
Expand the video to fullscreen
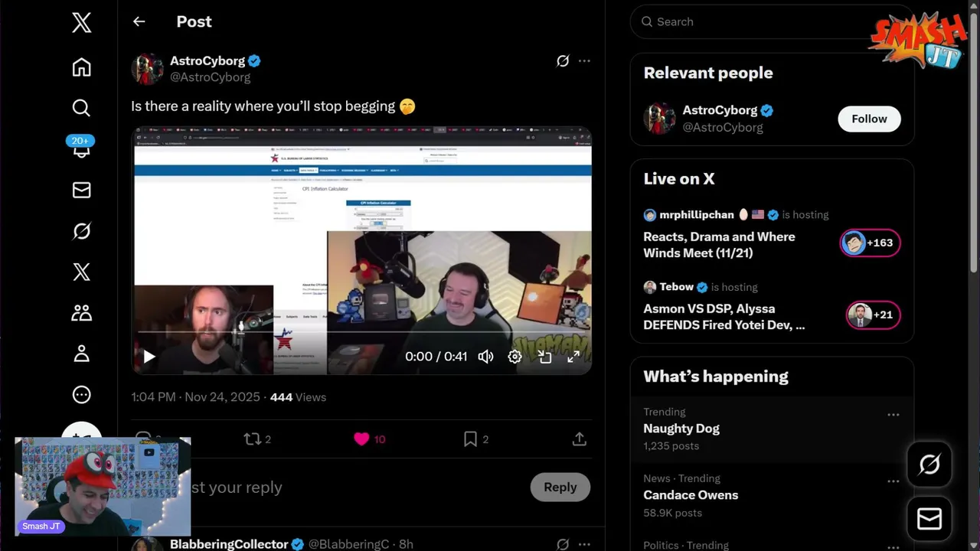pyautogui.click(x=573, y=357)
